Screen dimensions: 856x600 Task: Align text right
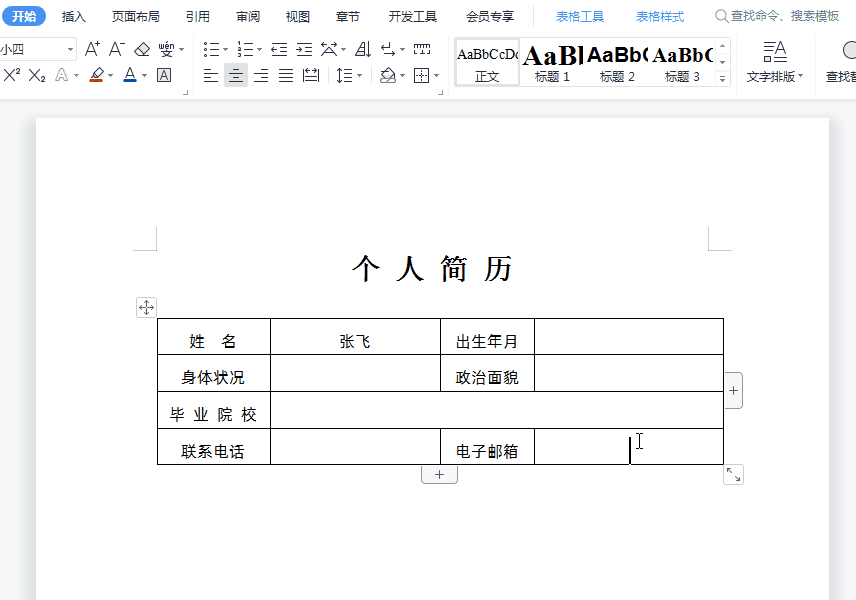click(261, 75)
